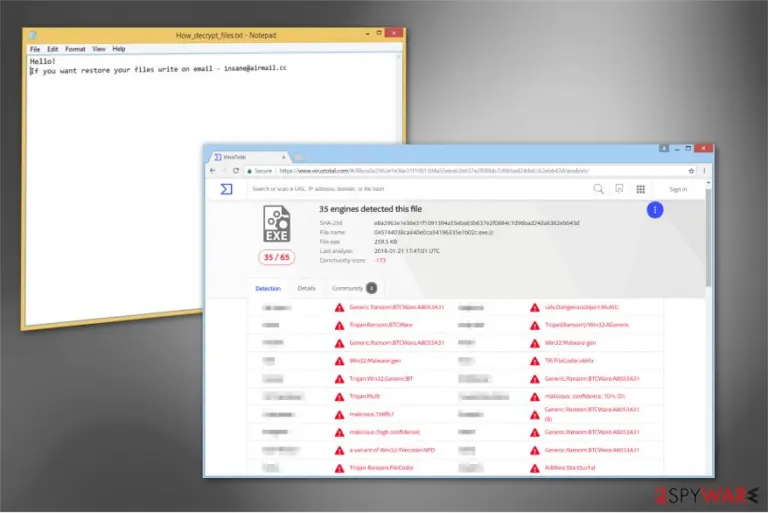This screenshot has height=513, width=768.
Task: Reload the page with the refresh icon
Action: [x=236, y=171]
